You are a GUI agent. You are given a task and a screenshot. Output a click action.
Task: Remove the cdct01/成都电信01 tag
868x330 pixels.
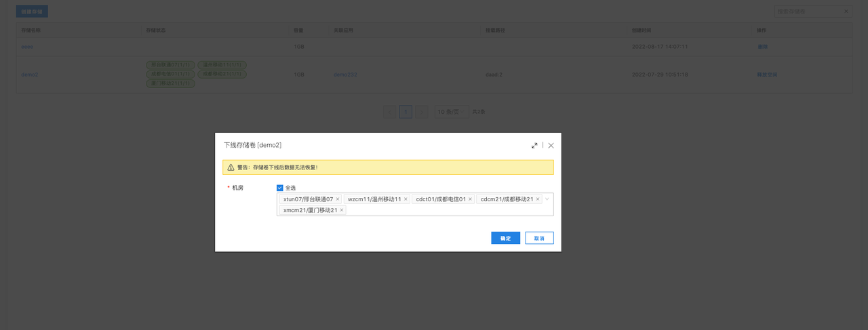(470, 199)
